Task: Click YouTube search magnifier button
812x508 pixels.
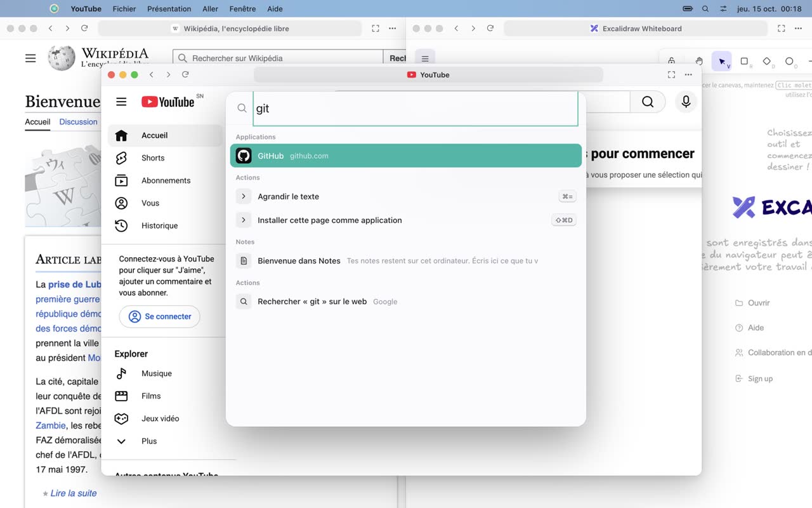Action: (x=647, y=102)
